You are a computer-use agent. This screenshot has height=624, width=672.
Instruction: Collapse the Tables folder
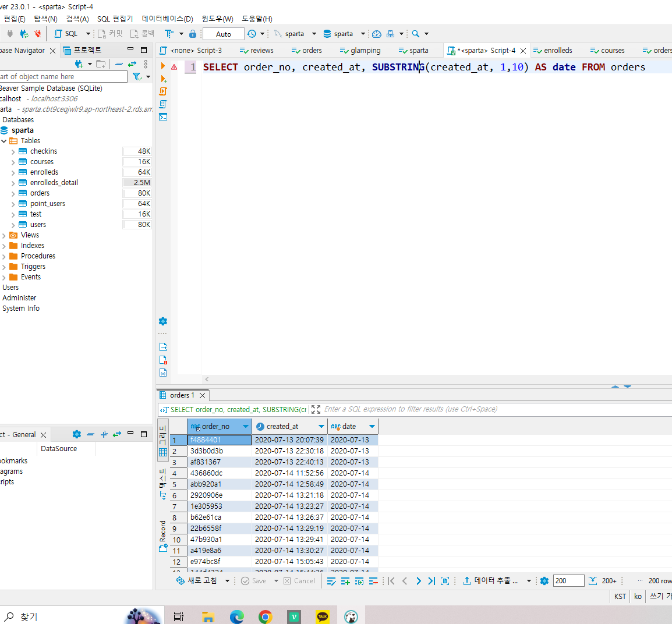[x=4, y=141]
